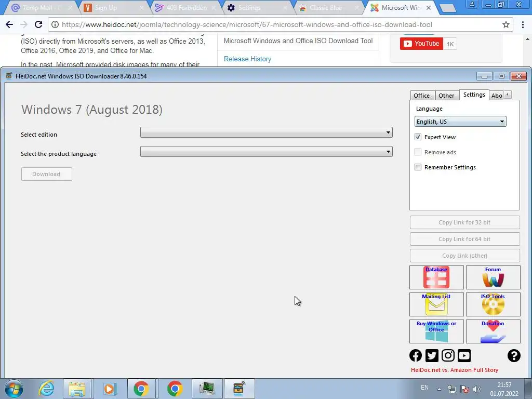This screenshot has height=399, width=532.
Task: Switch to the About tab
Action: (x=497, y=96)
